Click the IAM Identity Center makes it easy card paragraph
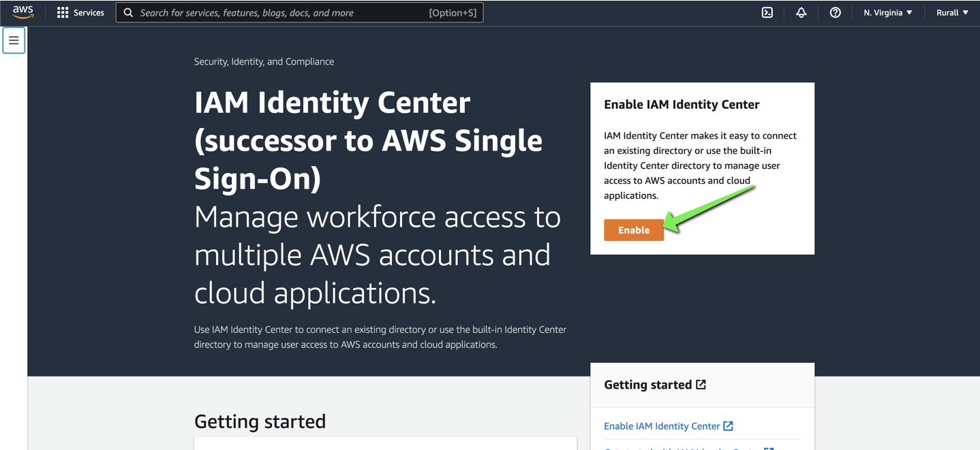This screenshot has height=450, width=980. pos(700,165)
